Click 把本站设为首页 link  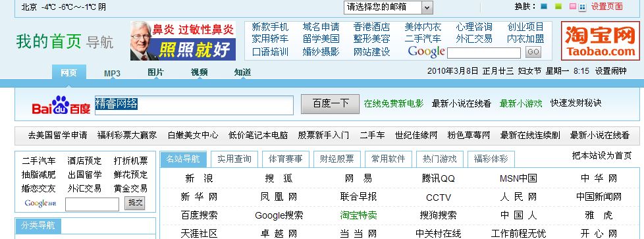[x=602, y=155]
